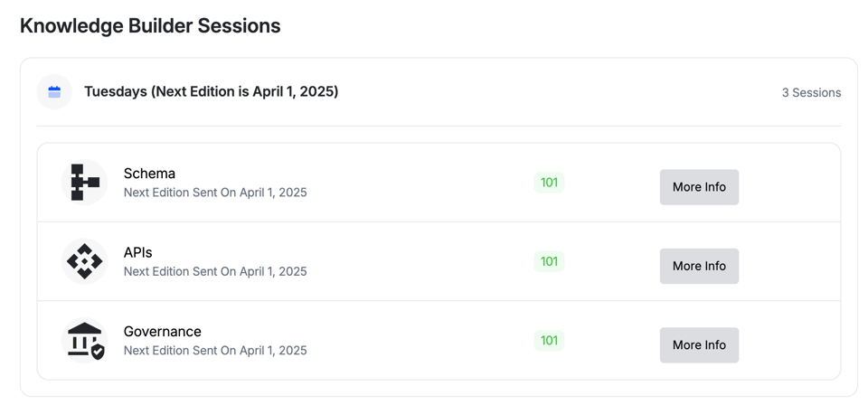The height and width of the screenshot is (405, 868).
Task: Open More Info for APIs
Action: point(699,266)
